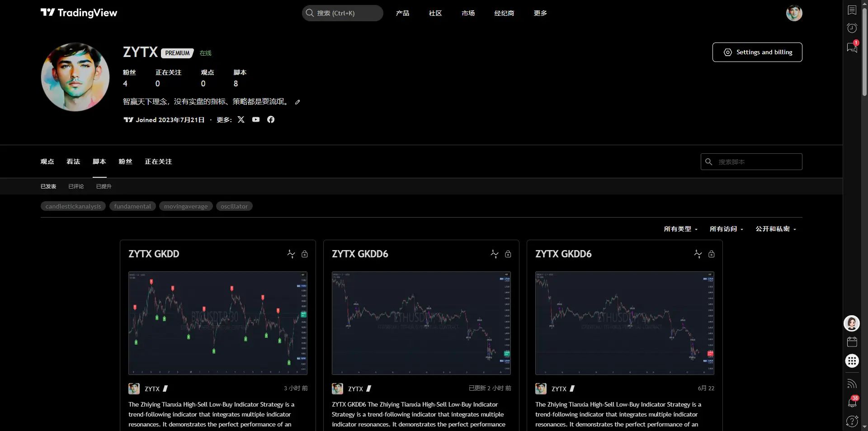Open the X (Twitter) profile link icon

tap(241, 119)
